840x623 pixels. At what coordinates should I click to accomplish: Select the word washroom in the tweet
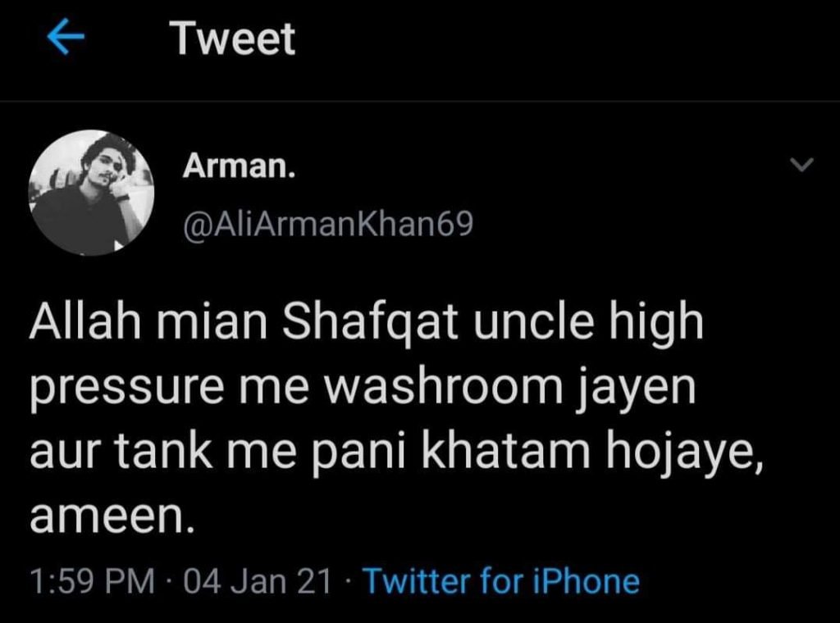click(x=444, y=386)
